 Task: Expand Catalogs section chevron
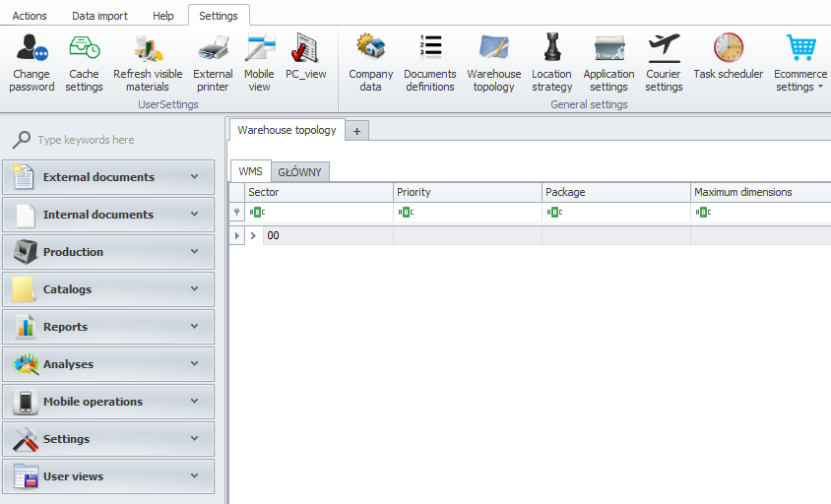195,288
